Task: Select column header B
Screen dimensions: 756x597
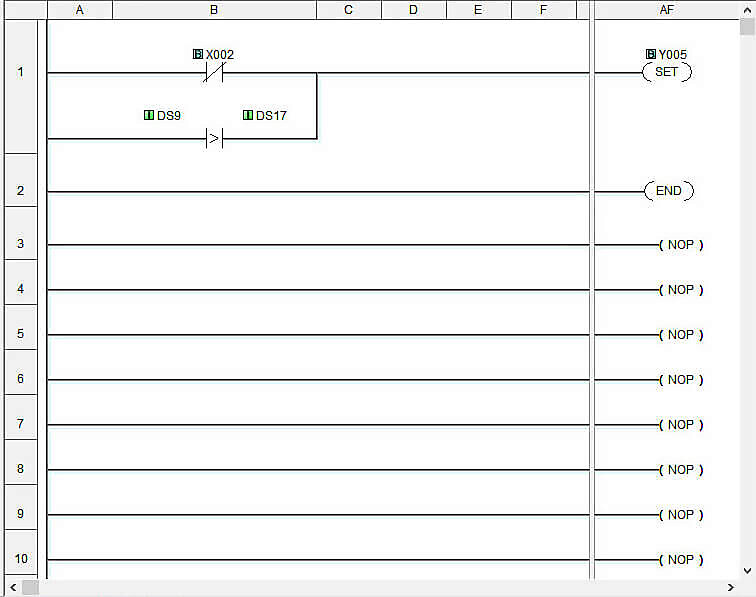Action: pos(214,10)
